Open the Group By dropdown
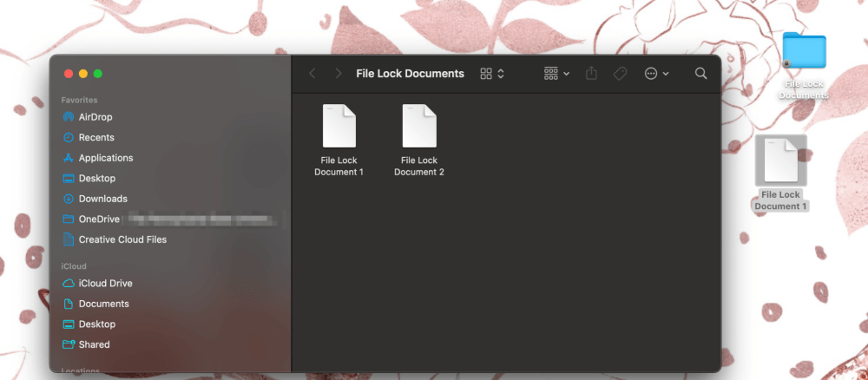 [x=556, y=74]
